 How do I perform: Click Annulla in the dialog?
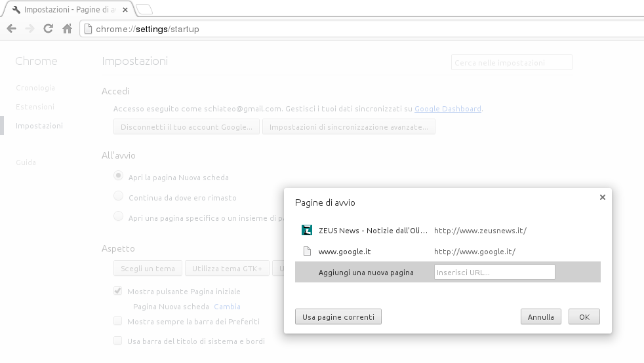point(540,316)
